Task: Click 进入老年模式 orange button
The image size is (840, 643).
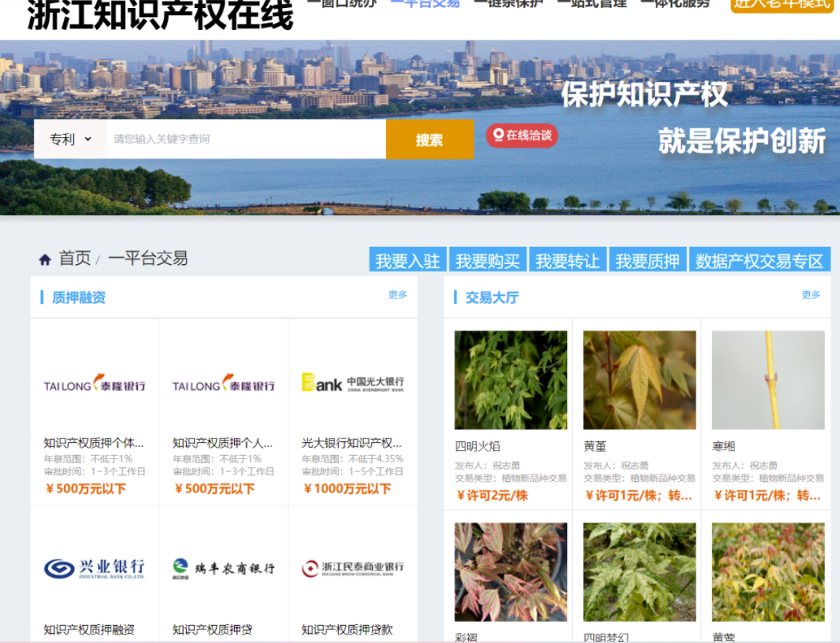Action: [x=782, y=4]
